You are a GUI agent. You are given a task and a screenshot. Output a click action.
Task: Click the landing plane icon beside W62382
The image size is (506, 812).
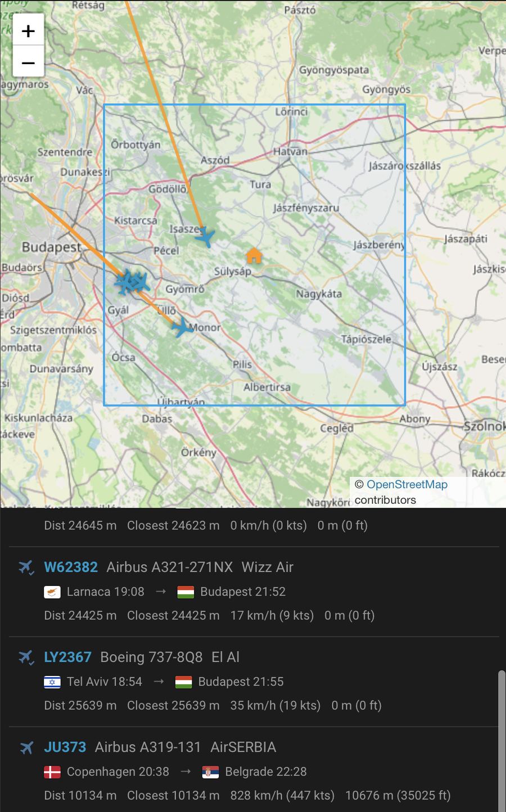(x=26, y=567)
